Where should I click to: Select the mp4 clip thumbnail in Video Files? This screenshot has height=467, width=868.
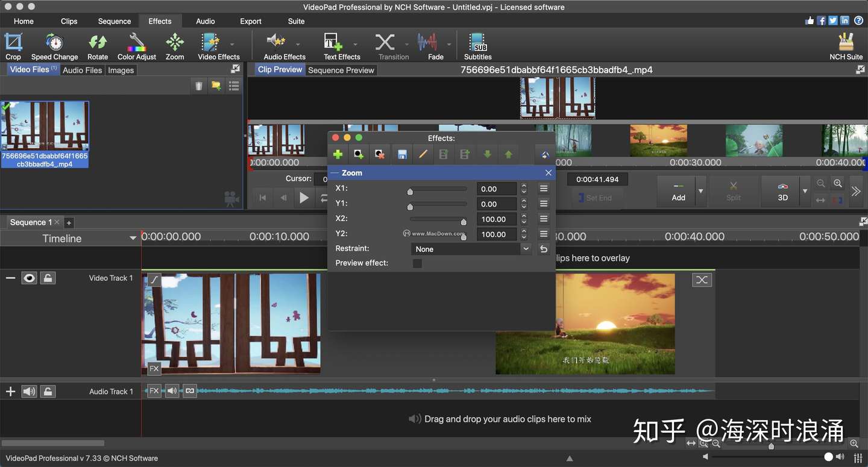click(45, 125)
